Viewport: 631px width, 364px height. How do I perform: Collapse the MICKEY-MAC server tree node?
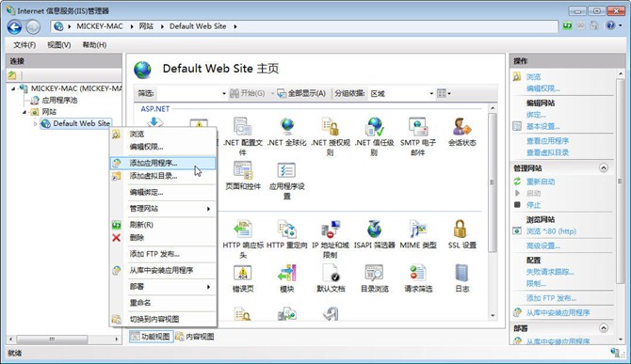[13, 88]
